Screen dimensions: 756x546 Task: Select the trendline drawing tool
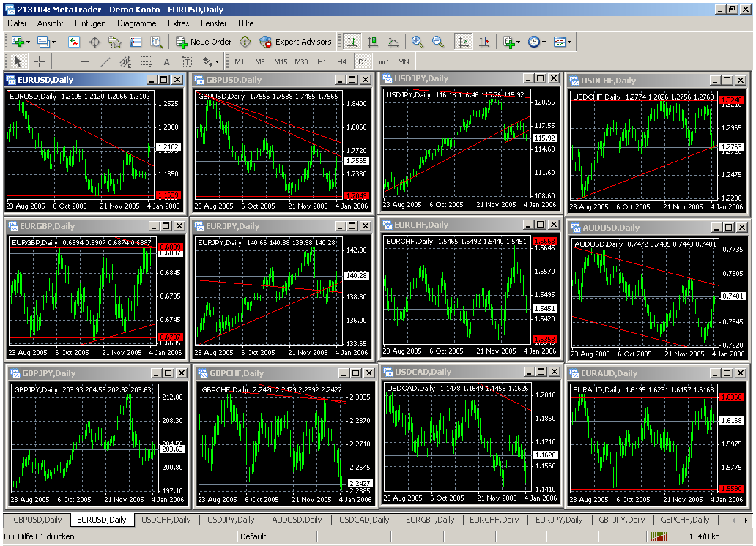(x=105, y=61)
